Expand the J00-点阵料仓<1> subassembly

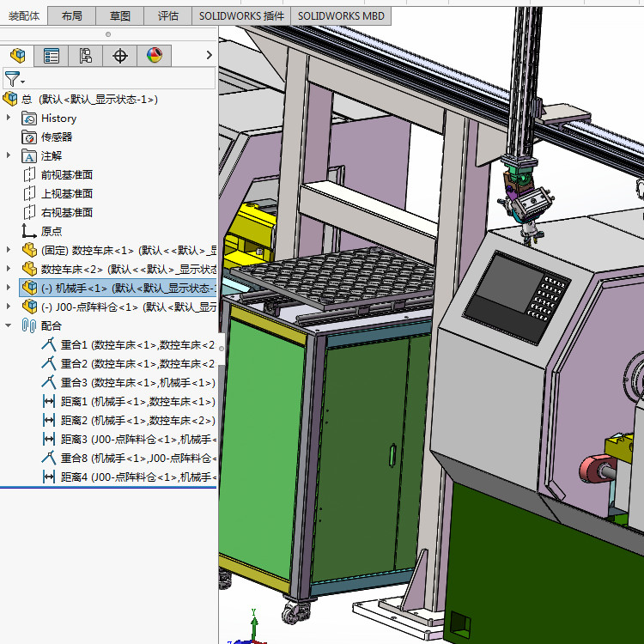(9, 307)
